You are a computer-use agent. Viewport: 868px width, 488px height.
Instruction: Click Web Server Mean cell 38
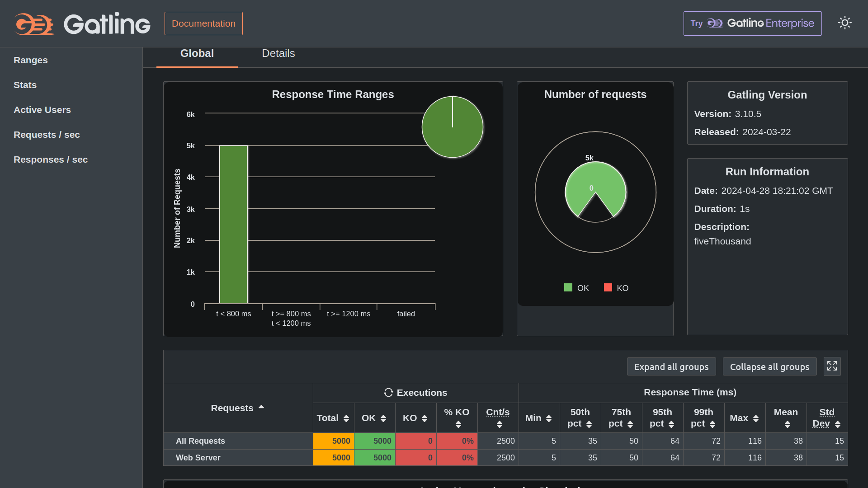(786, 458)
